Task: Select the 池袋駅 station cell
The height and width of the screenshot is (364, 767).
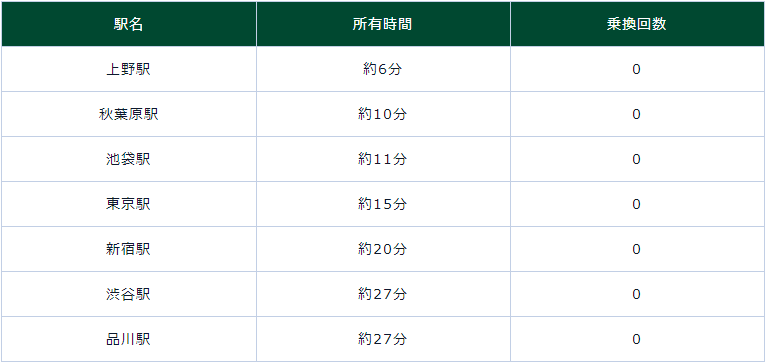Action: tap(129, 159)
